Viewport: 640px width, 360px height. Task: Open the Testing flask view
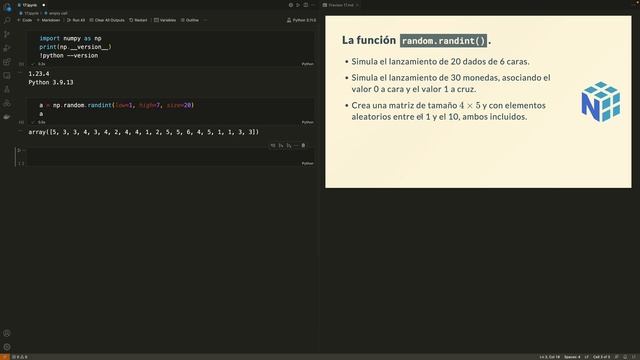pyautogui.click(x=7, y=89)
